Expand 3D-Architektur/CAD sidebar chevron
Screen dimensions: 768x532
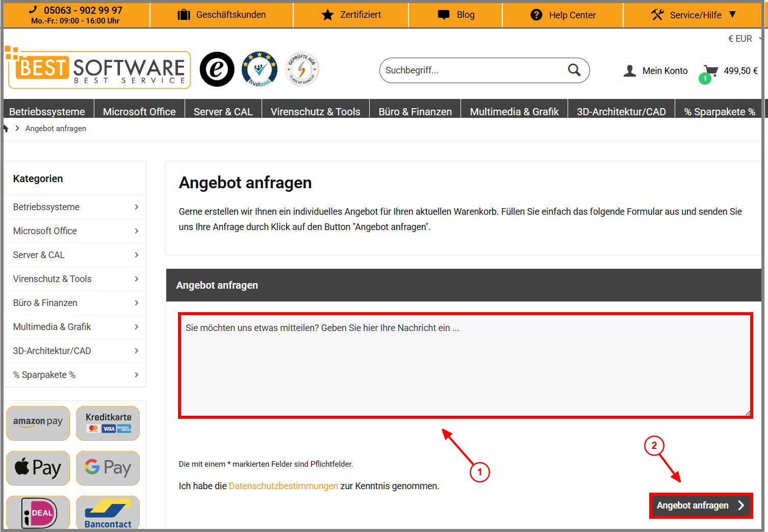pyautogui.click(x=136, y=350)
